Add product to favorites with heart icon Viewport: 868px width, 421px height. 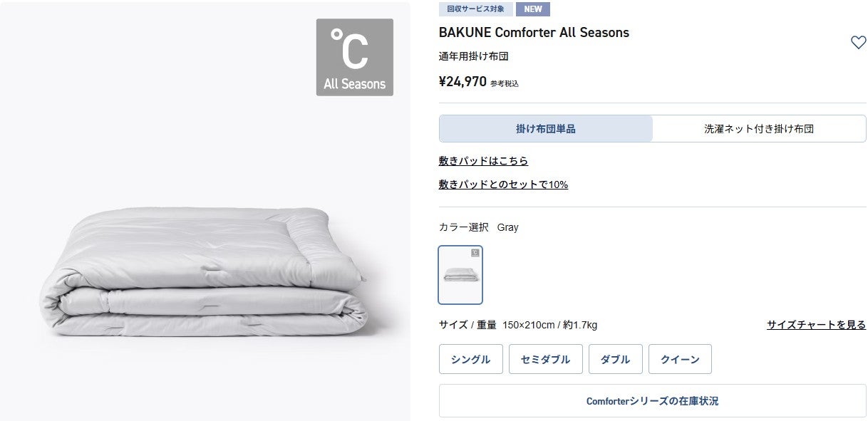click(x=858, y=43)
